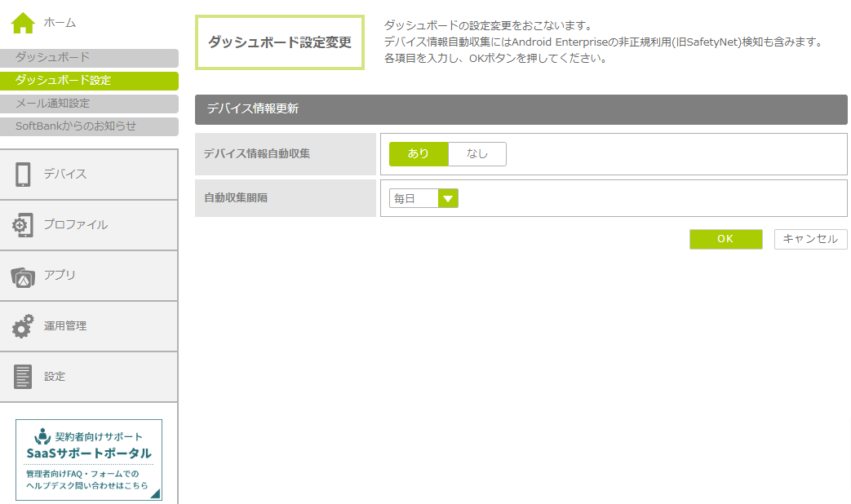Open ダッシュボード menu item
This screenshot has width=851, height=504.
89,58
